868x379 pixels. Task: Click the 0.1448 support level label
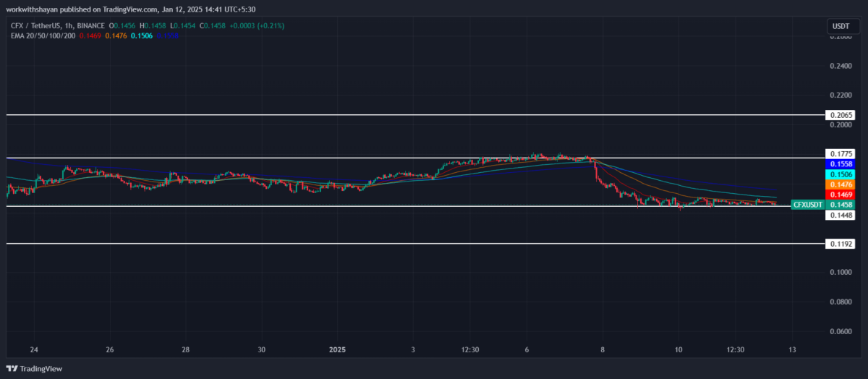click(841, 216)
